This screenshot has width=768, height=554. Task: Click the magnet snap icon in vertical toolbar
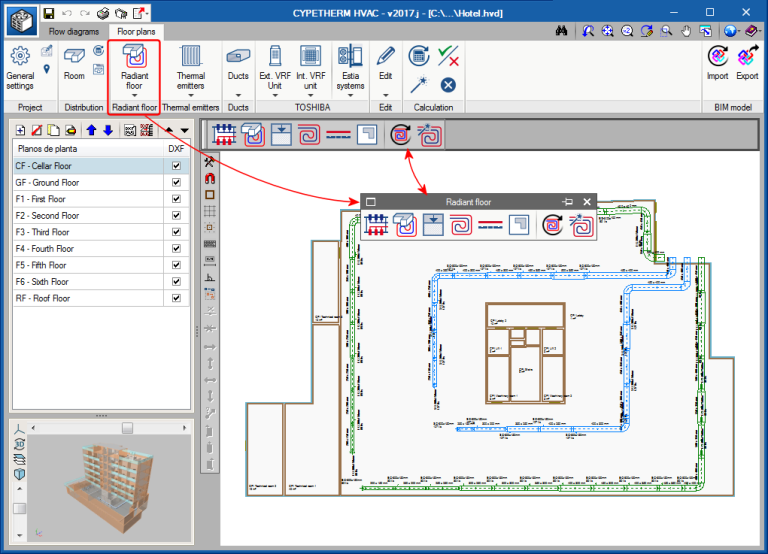[210, 178]
